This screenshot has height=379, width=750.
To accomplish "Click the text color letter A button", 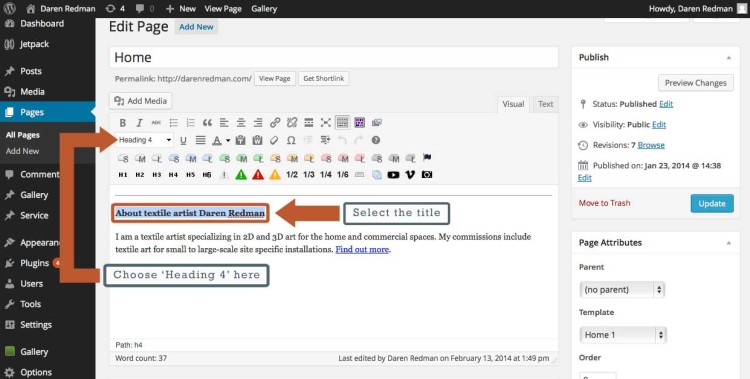I will point(217,140).
